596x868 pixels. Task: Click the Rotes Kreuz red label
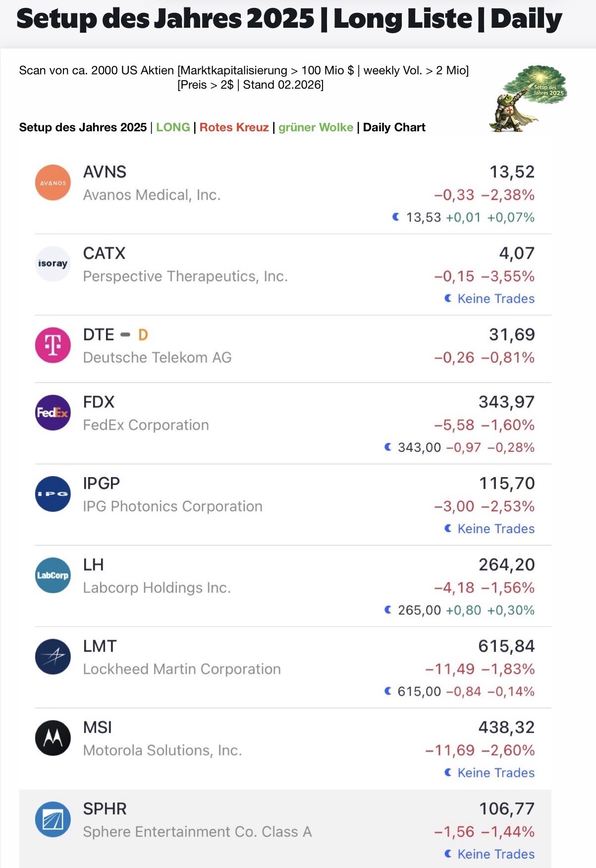click(234, 127)
